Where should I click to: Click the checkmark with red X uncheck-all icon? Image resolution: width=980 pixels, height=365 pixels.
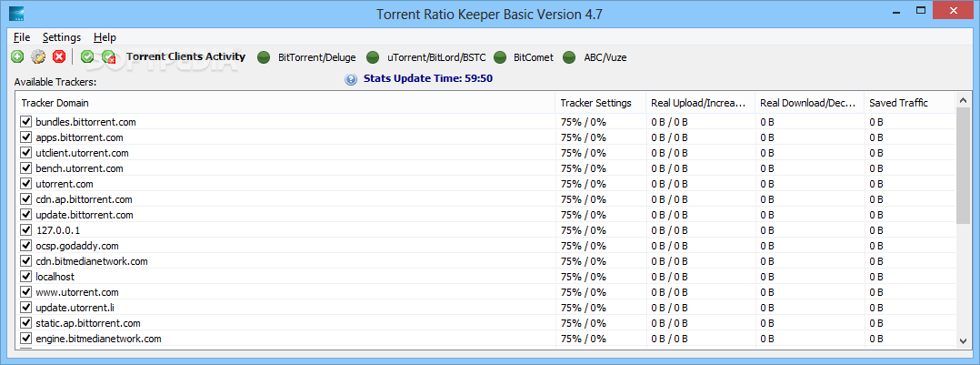(108, 57)
